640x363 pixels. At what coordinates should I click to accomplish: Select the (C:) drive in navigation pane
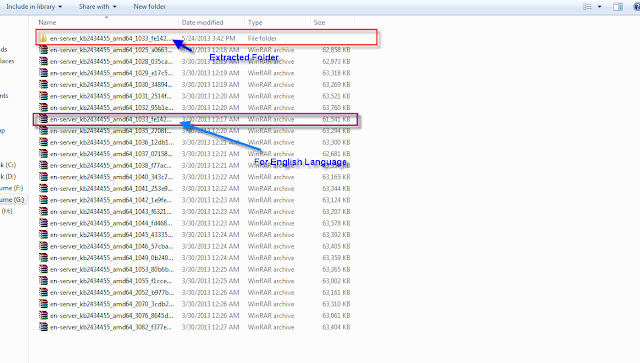tap(8, 165)
